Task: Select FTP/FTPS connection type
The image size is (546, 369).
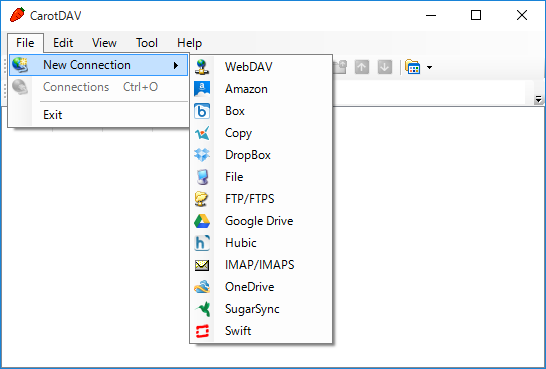Action: tap(261, 199)
